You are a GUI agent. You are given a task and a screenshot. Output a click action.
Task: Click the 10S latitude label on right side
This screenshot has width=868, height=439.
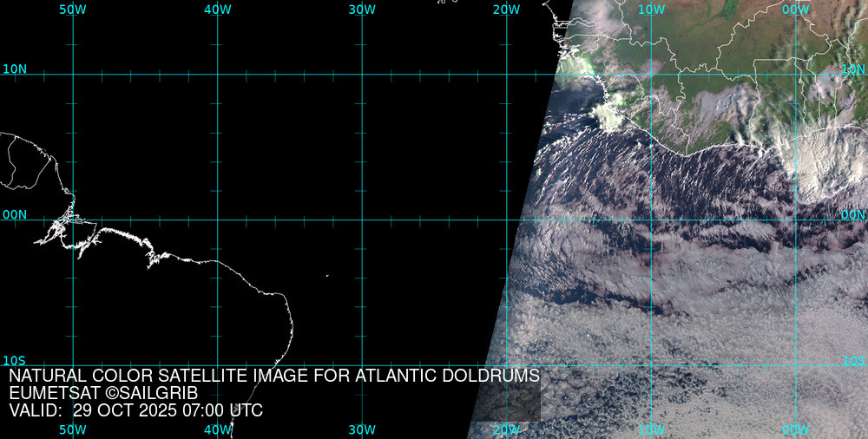(853, 360)
